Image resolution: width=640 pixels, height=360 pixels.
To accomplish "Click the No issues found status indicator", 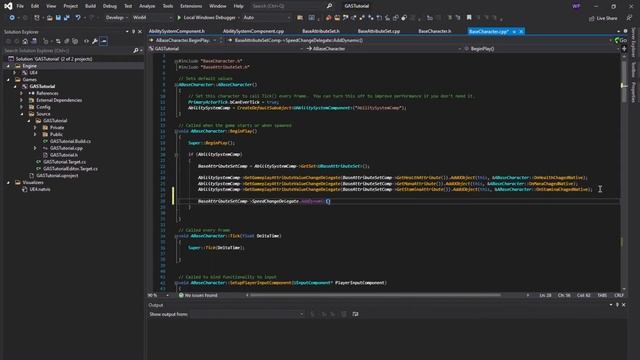I will pos(198,295).
